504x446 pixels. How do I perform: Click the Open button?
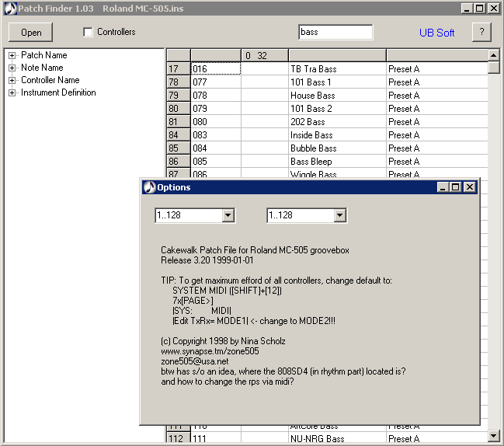pyautogui.click(x=31, y=33)
